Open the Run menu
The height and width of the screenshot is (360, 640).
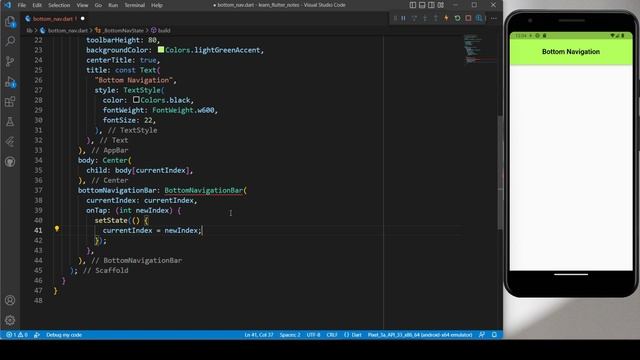[113, 5]
